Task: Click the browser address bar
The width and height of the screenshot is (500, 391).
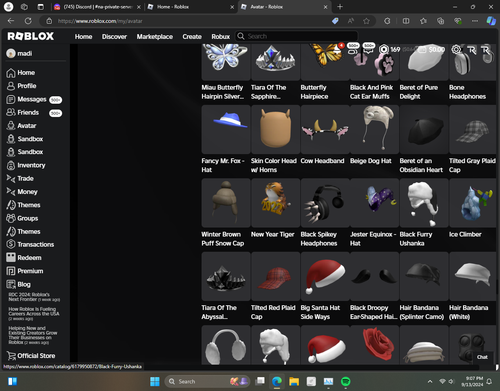Action: point(190,21)
